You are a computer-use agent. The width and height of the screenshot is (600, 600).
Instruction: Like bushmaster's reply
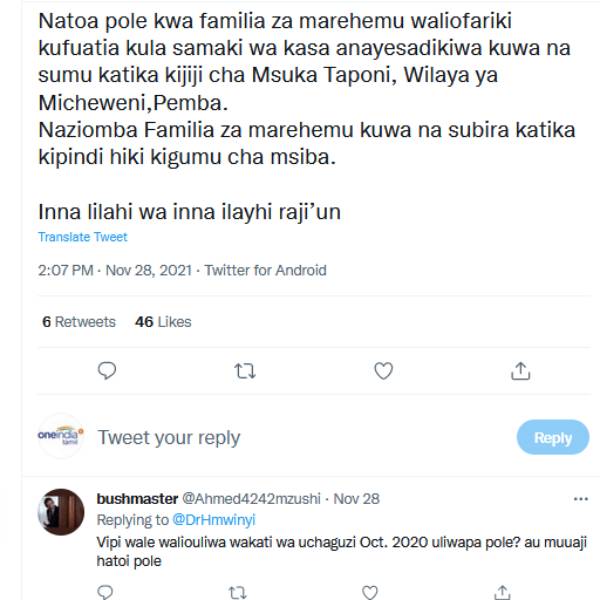[x=371, y=592]
